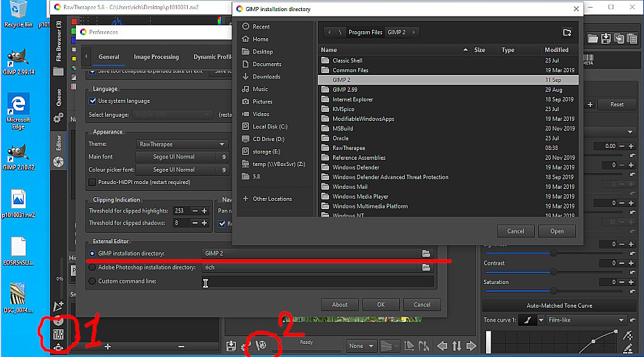
Task: Click Cancel in GIMP installation directory dialog
Action: [x=515, y=231]
